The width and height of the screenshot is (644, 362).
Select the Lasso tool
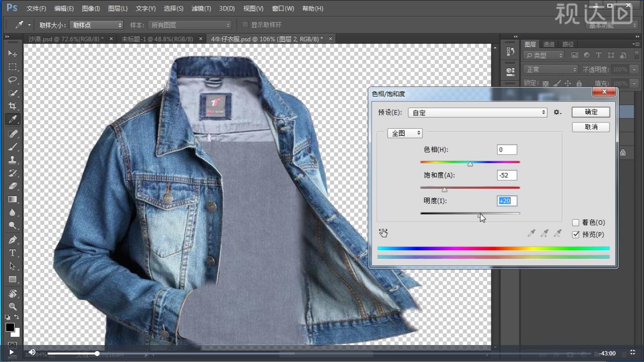pyautogui.click(x=13, y=80)
